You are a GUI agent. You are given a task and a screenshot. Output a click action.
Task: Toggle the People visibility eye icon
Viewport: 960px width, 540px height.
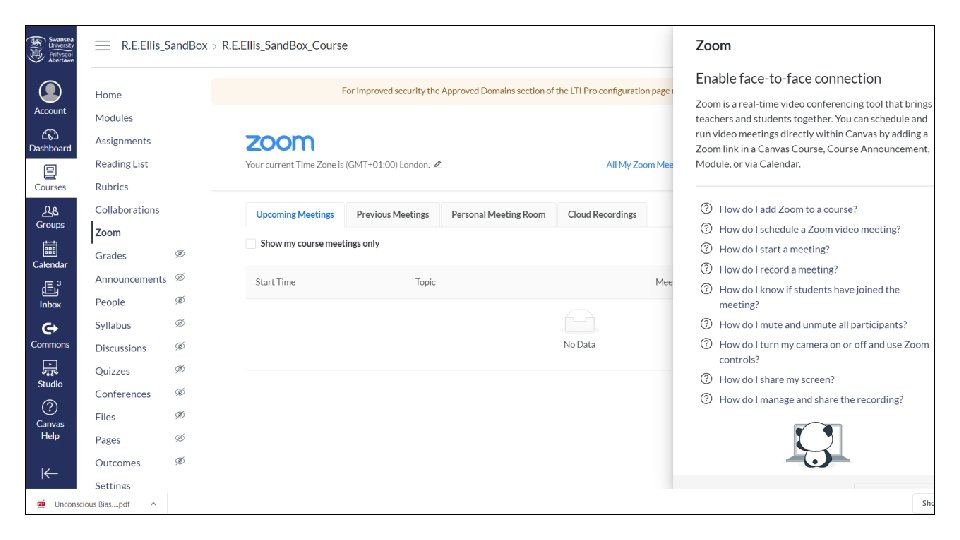[x=180, y=300]
